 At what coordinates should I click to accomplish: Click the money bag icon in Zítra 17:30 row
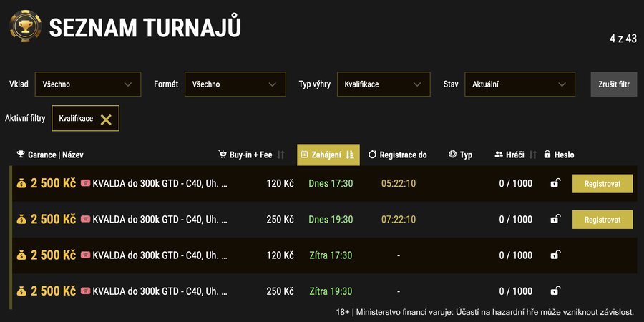[21, 255]
